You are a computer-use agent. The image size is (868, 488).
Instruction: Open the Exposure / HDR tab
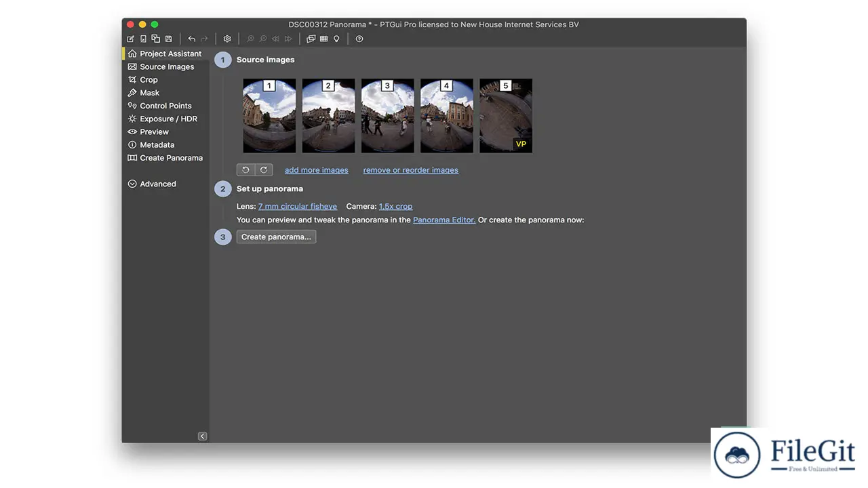click(x=165, y=119)
